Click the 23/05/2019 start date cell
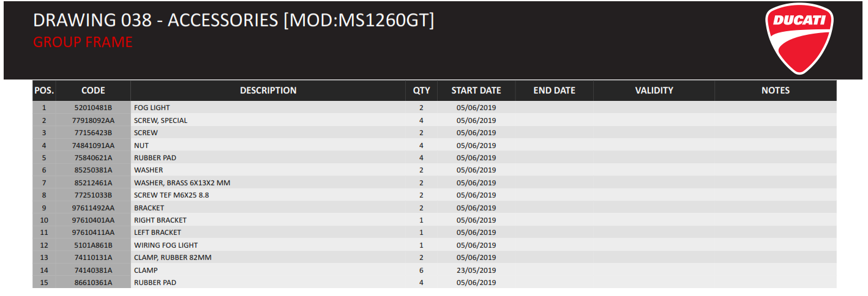The width and height of the screenshot is (868, 296). (x=476, y=270)
